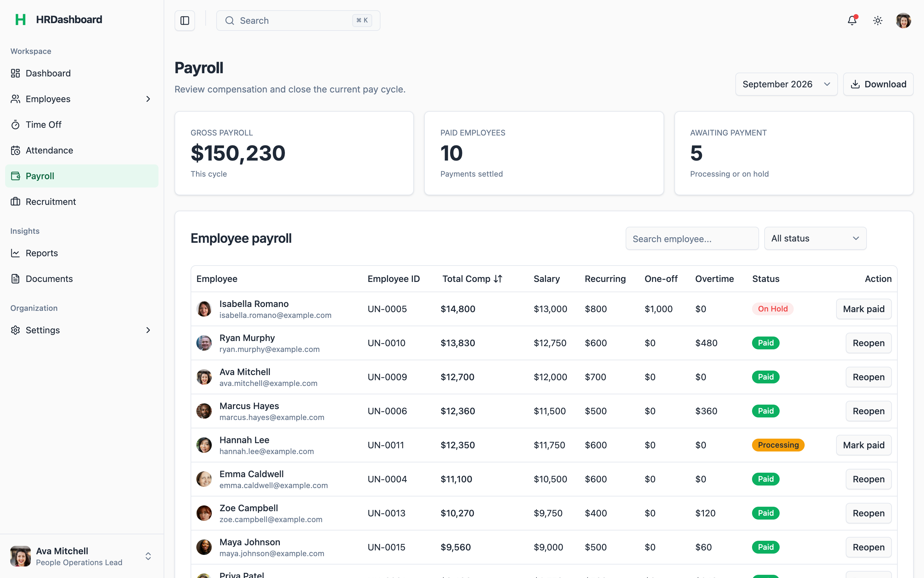
Task: Reopen Marcus Hayes's payment
Action: [868, 411]
